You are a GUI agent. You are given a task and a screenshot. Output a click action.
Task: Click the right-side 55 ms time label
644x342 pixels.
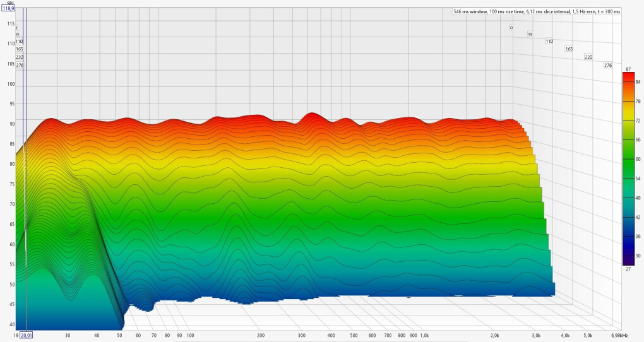[x=530, y=35]
